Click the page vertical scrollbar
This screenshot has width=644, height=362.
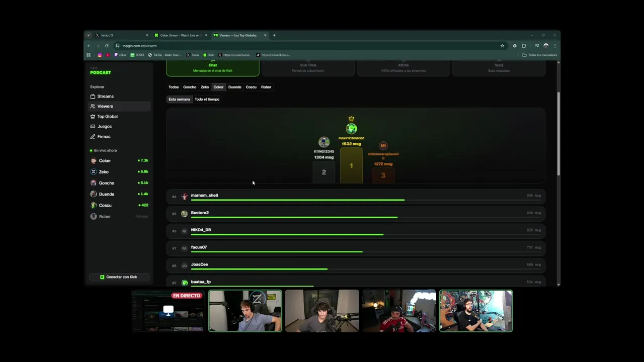point(558,134)
